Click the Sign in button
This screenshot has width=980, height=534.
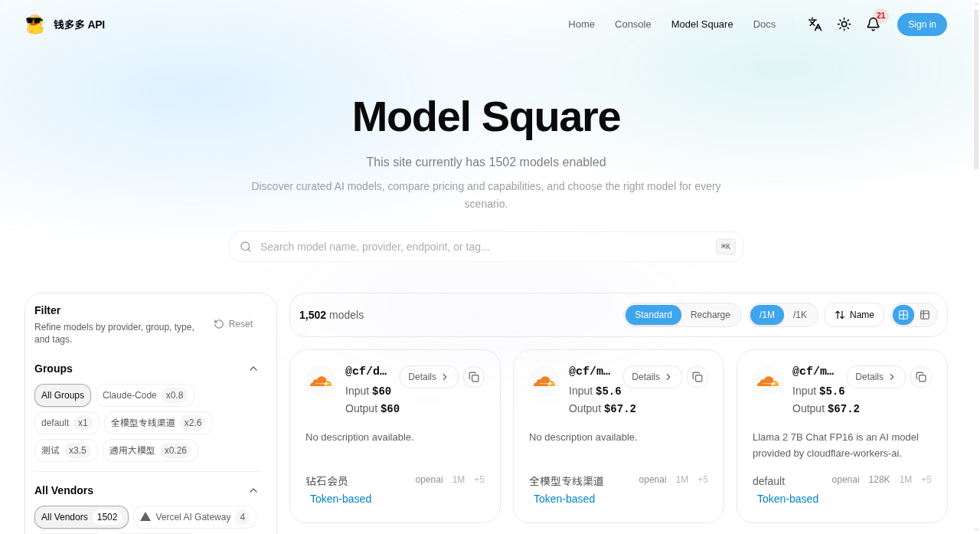(x=922, y=25)
